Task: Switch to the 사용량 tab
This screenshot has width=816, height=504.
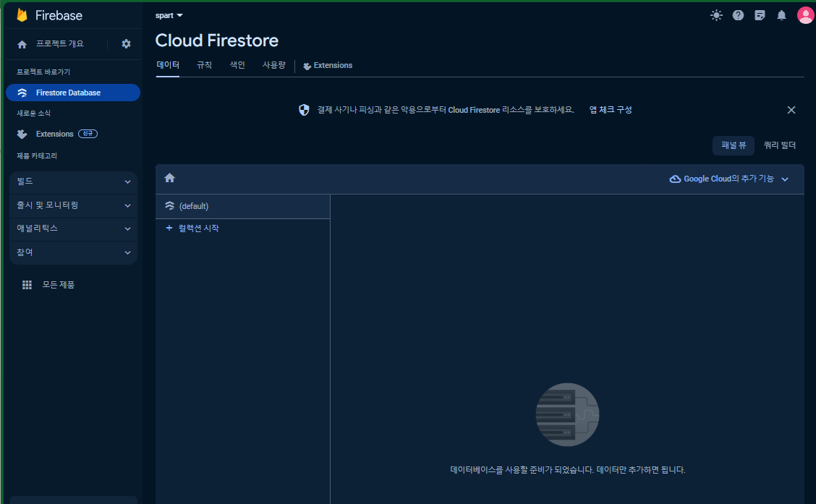Action: pyautogui.click(x=273, y=65)
